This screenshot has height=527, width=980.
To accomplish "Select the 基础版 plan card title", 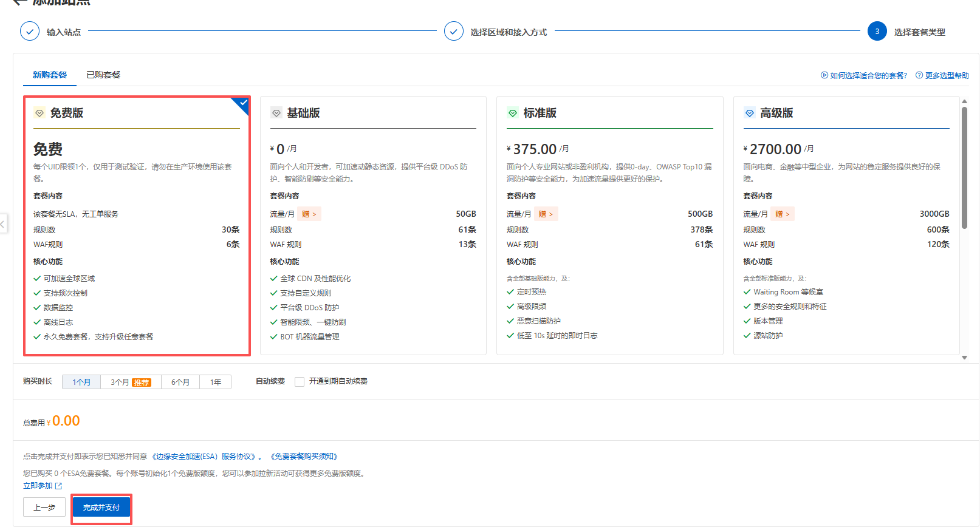I will coord(303,113).
